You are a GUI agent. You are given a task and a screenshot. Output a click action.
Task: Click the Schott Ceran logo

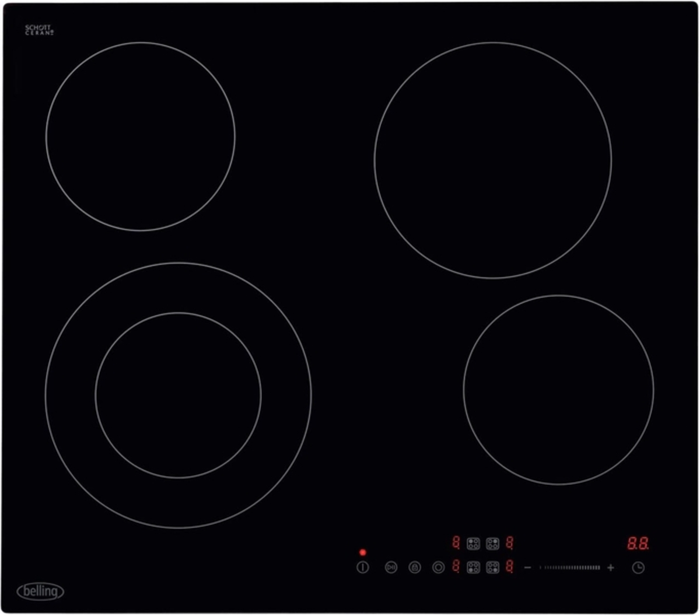click(x=38, y=30)
